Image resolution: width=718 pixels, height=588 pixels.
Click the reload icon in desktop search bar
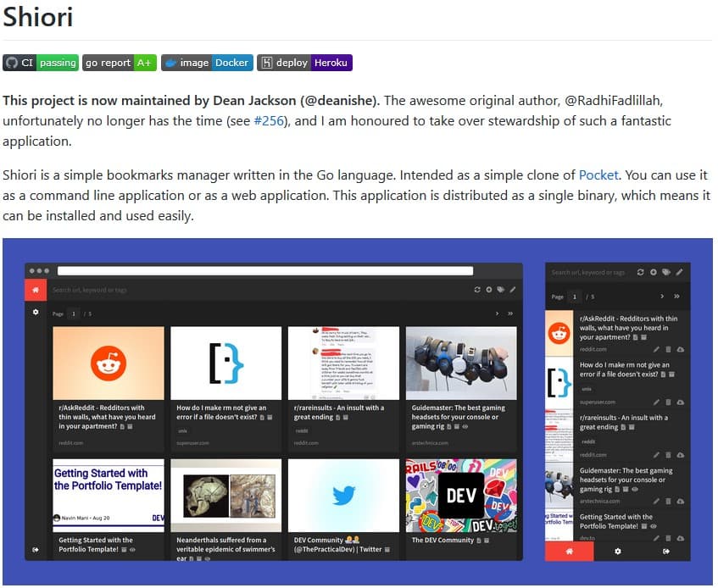(x=477, y=290)
